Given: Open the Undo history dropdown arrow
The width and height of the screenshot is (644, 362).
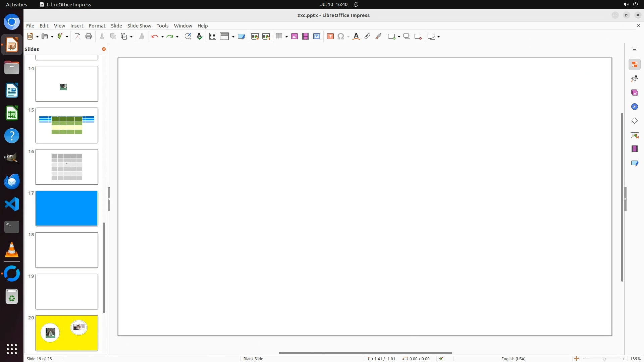Looking at the screenshot, I should point(162,37).
